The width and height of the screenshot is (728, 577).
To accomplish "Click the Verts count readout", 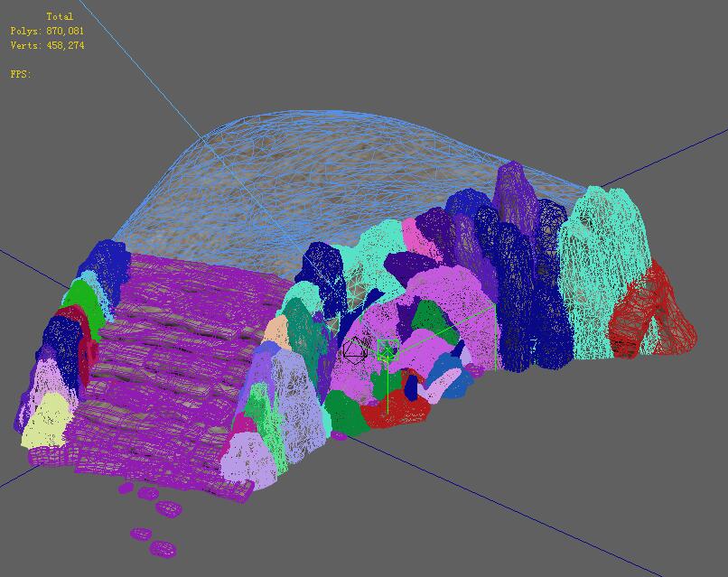I will click(47, 45).
